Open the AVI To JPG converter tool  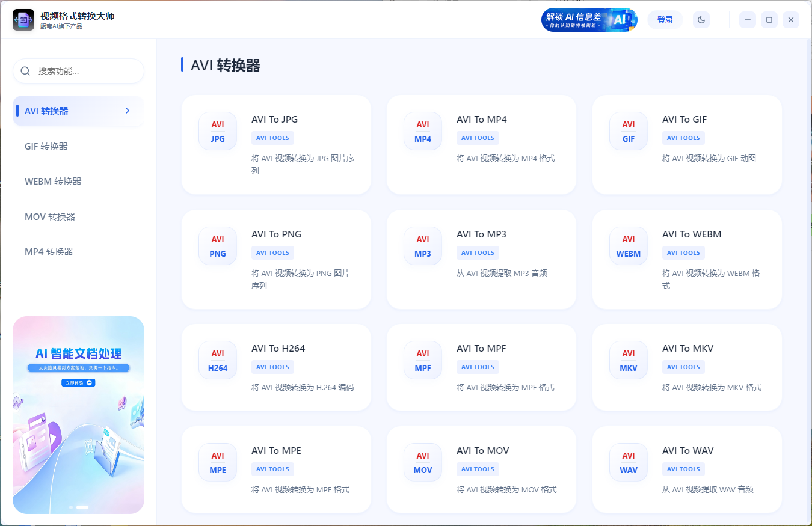click(x=218, y=130)
